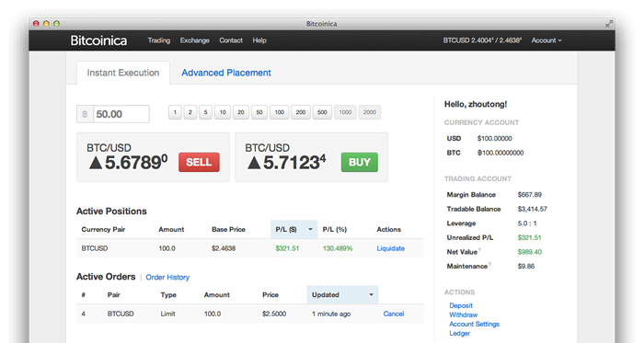The image size is (644, 343).
Task: Click the greyed 1000 preset button
Action: click(x=345, y=112)
